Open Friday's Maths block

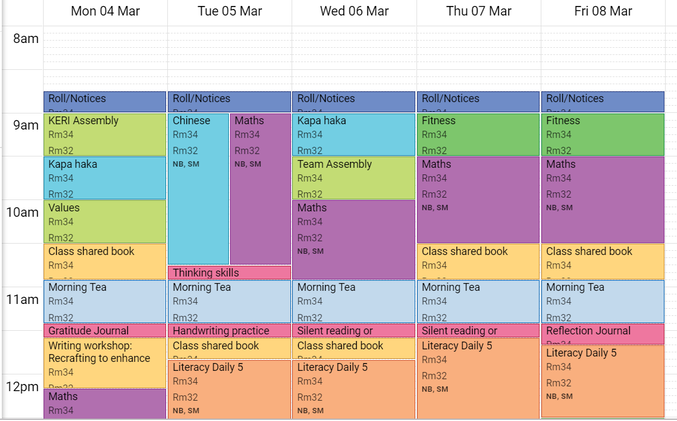(603, 199)
